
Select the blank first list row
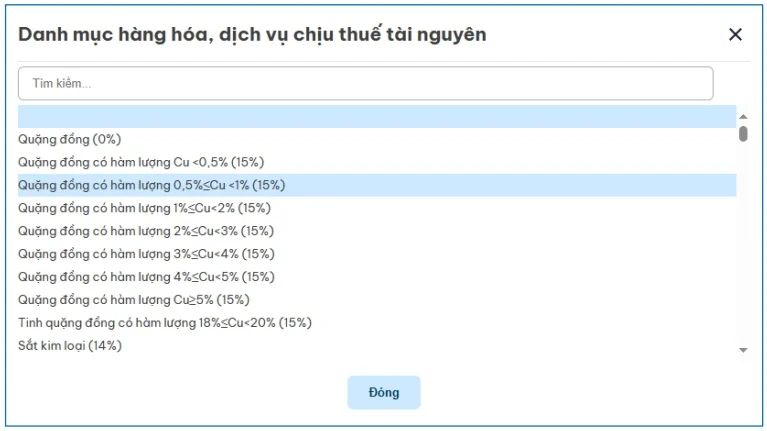pyautogui.click(x=377, y=117)
